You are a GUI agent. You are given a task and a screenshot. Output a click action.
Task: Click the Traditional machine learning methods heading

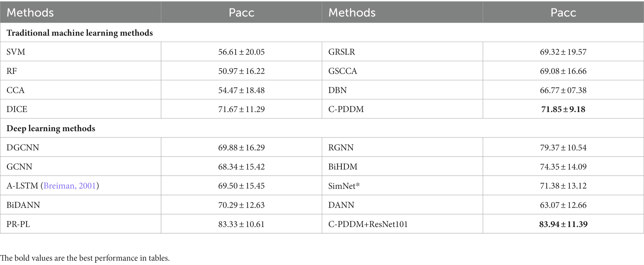[80, 33]
